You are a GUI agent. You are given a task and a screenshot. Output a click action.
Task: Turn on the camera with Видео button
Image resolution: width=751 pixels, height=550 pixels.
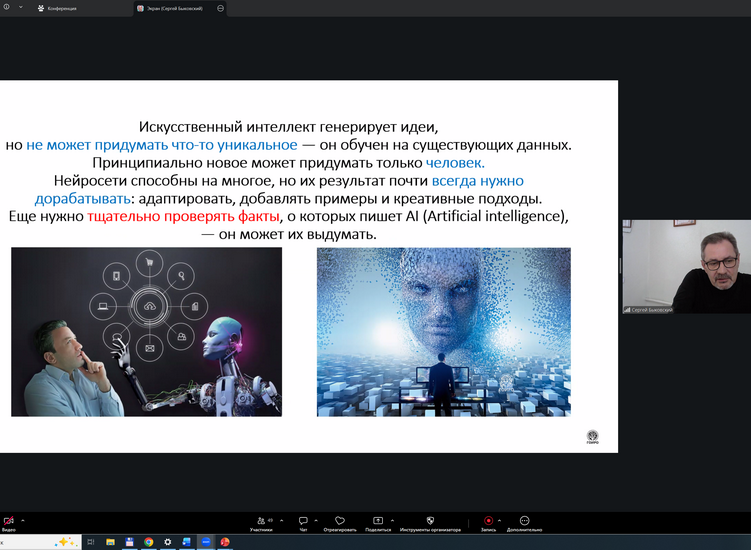tap(8, 521)
